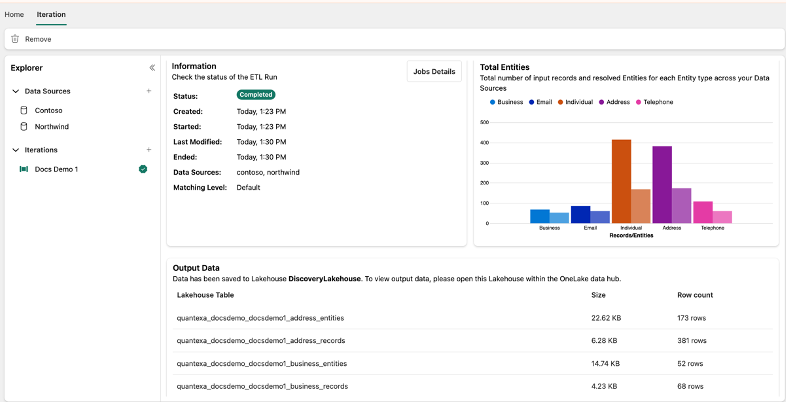Click the Docs Demo 1 iteration icon
Screen dimensions: 786x402
[24, 169]
